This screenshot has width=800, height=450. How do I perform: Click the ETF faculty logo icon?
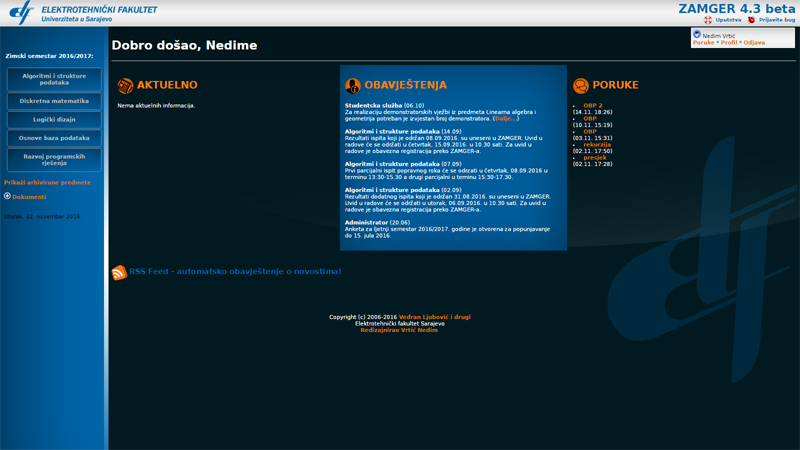tap(22, 12)
